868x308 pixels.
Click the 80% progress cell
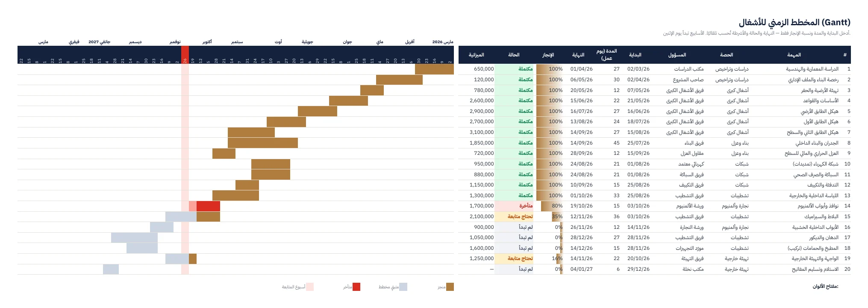coord(550,206)
